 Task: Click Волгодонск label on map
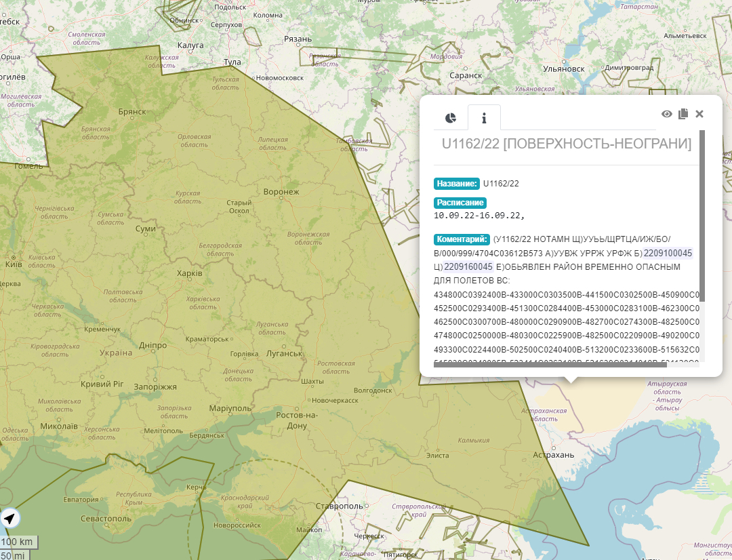coord(373,391)
